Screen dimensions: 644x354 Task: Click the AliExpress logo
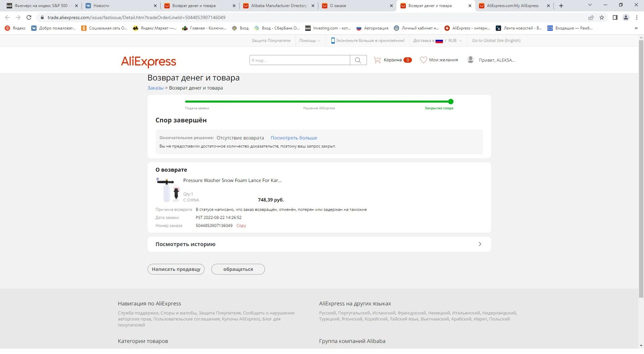tap(148, 61)
